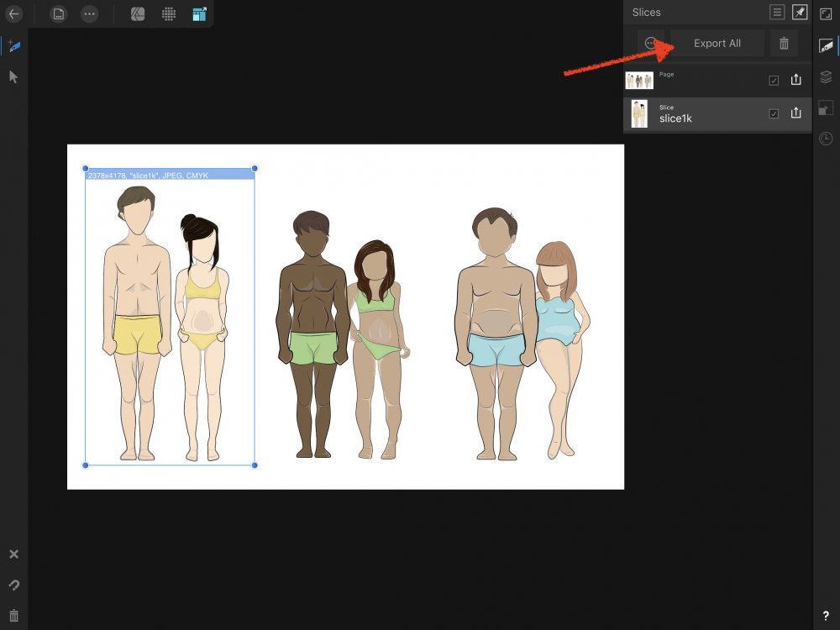This screenshot has width=840, height=630.
Task: Select the Move (arrow) tool
Action: point(13,76)
